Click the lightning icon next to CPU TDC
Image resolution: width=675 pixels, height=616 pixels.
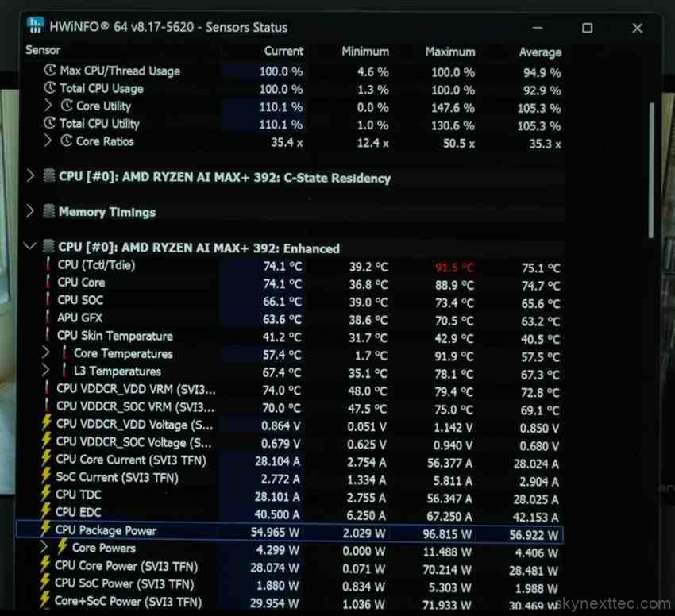coord(46,495)
